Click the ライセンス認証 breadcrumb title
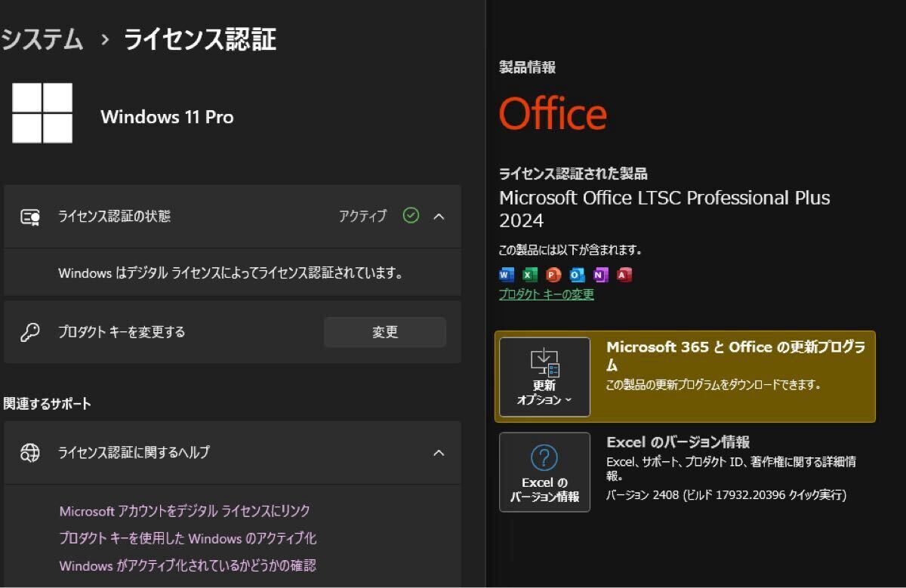 200,39
